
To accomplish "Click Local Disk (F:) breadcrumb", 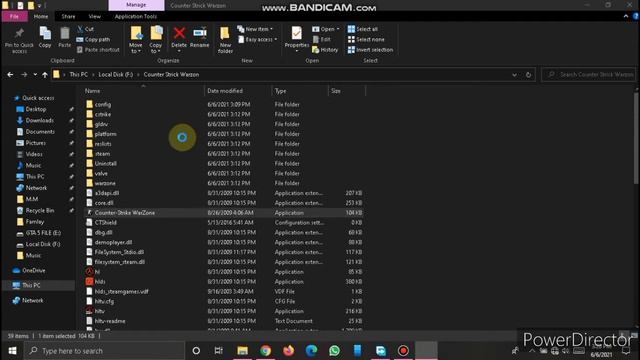I will [x=116, y=75].
